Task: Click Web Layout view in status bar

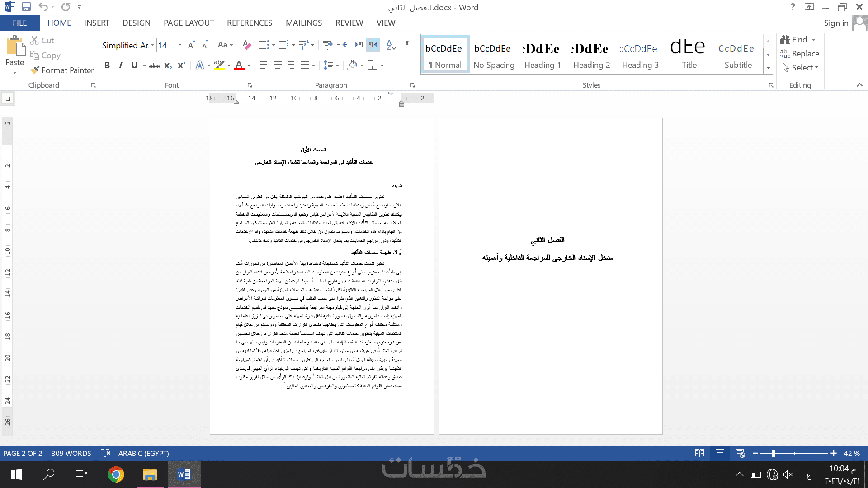Action: pos(740,453)
